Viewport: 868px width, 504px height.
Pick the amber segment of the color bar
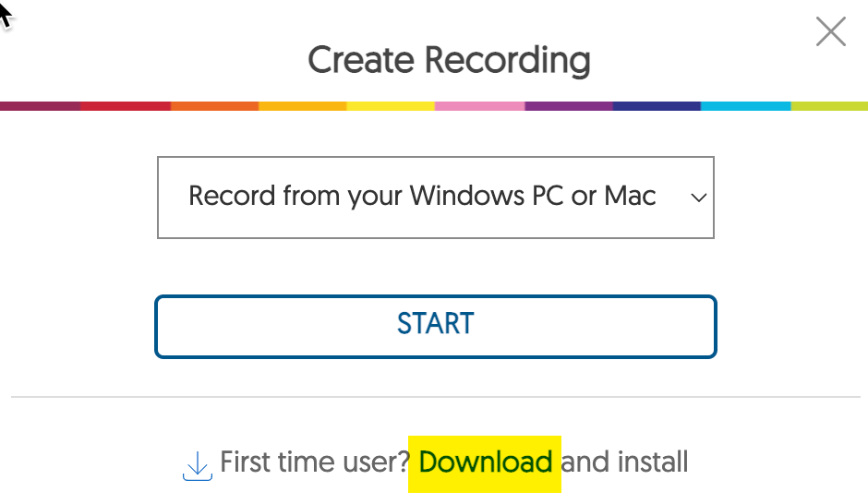pos(302,106)
